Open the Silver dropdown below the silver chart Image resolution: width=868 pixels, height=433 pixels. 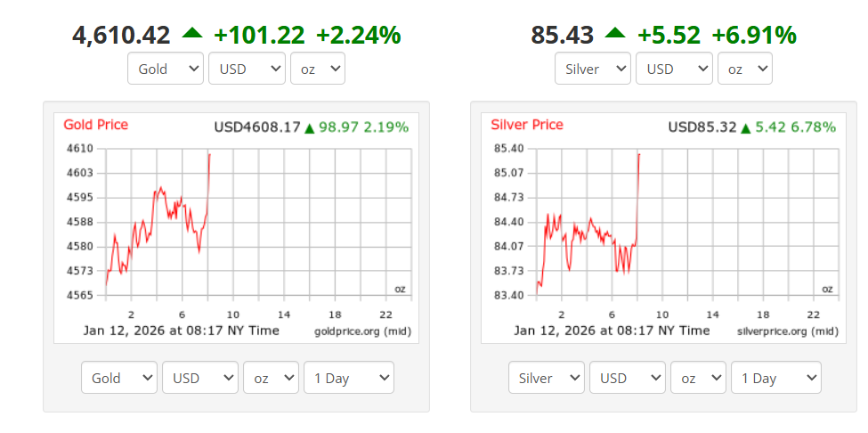tap(547, 378)
